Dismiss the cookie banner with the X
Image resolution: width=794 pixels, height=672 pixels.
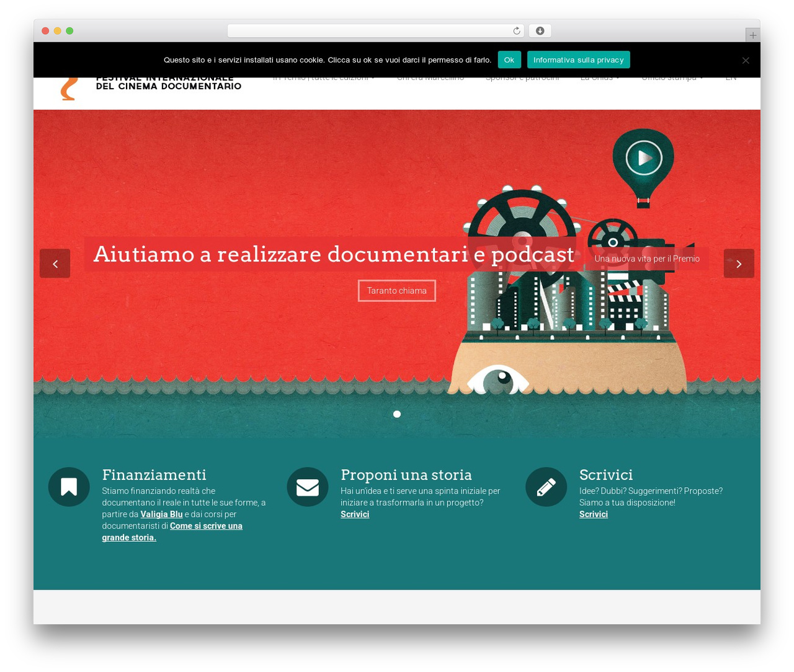point(746,60)
